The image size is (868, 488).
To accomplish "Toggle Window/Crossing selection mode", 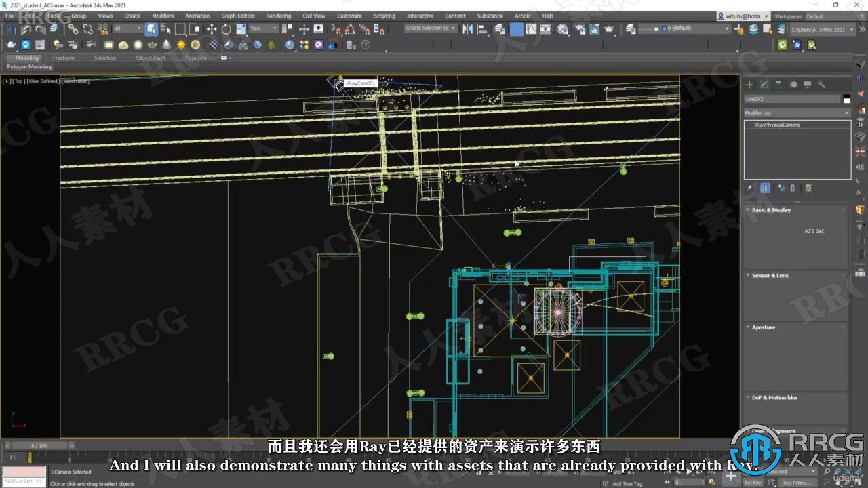I will tap(195, 29).
